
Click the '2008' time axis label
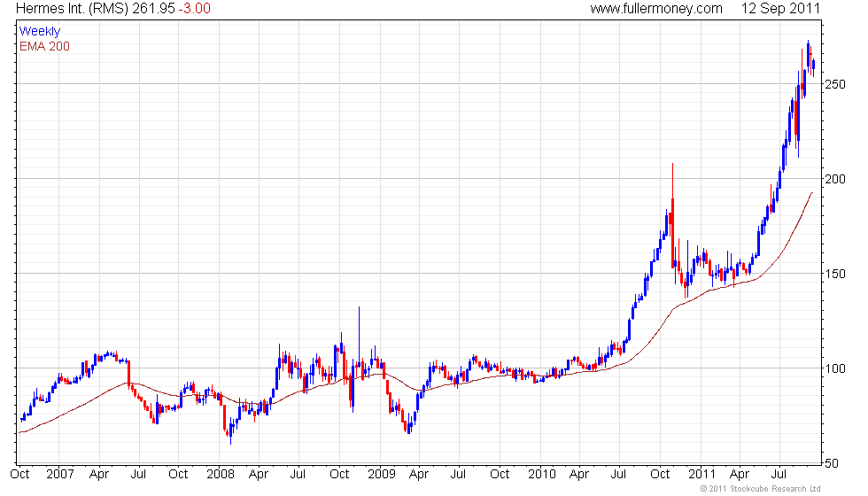click(x=221, y=475)
